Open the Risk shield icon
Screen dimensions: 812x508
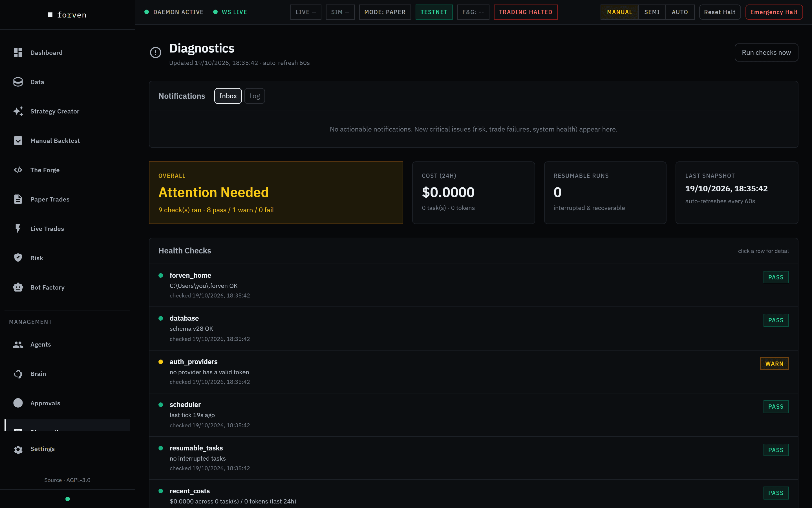pos(18,258)
